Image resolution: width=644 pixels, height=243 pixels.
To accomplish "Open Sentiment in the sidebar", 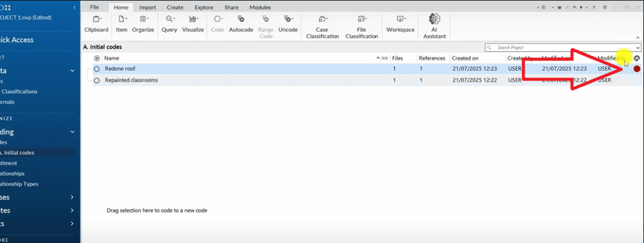I will (x=9, y=163).
